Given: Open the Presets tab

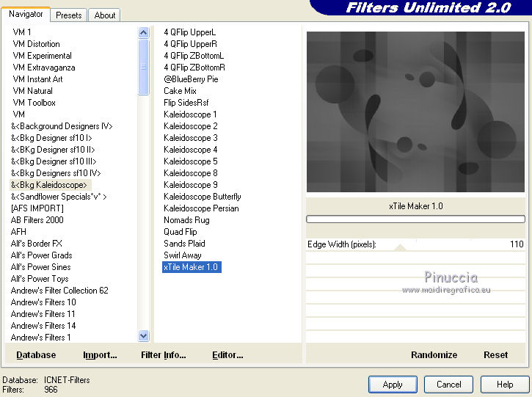Looking at the screenshot, I should [x=69, y=15].
